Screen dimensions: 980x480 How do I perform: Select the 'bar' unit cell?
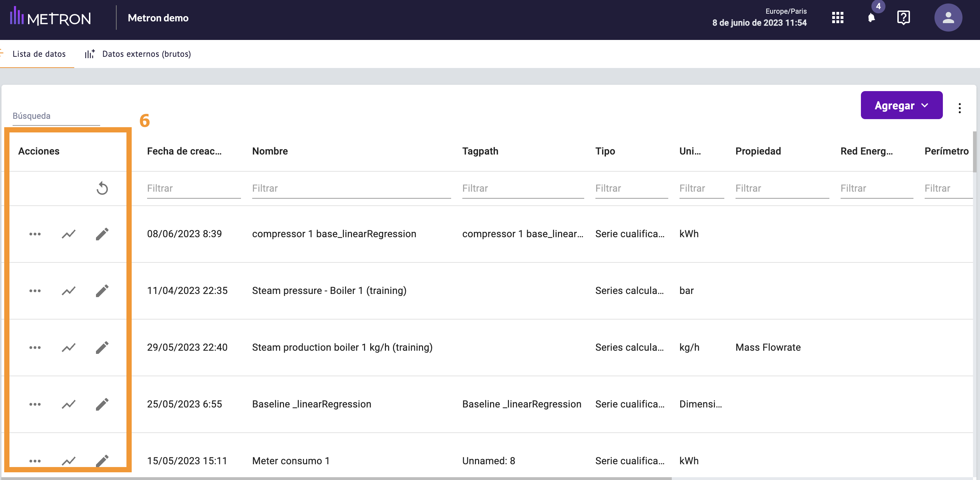[686, 291]
